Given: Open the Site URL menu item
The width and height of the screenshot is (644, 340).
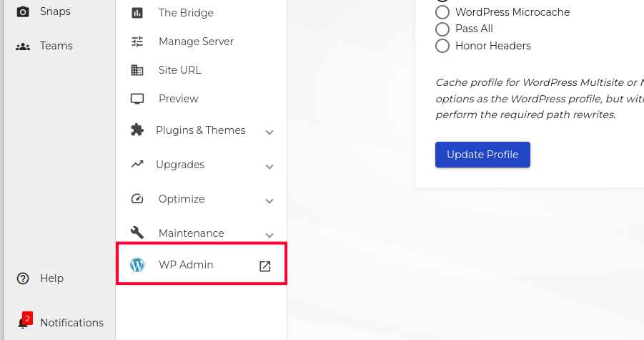Looking at the screenshot, I should 179,70.
